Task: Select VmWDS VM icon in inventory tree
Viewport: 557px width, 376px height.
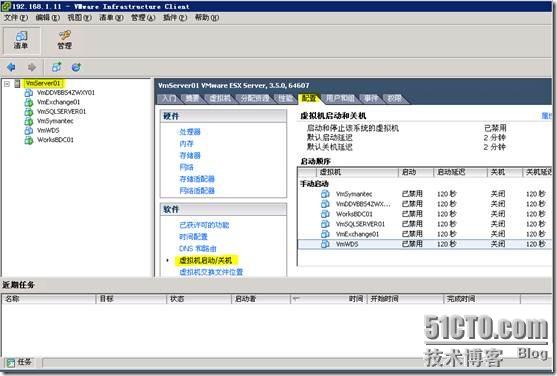Action: click(28, 130)
